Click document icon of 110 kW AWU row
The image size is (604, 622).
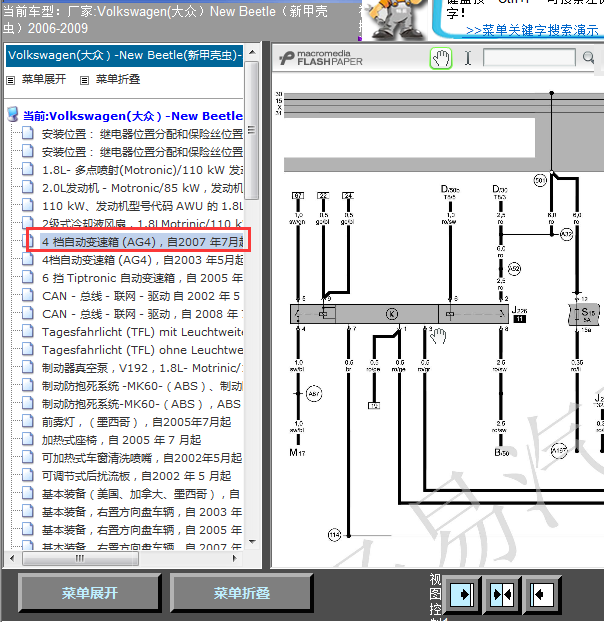tap(28, 205)
